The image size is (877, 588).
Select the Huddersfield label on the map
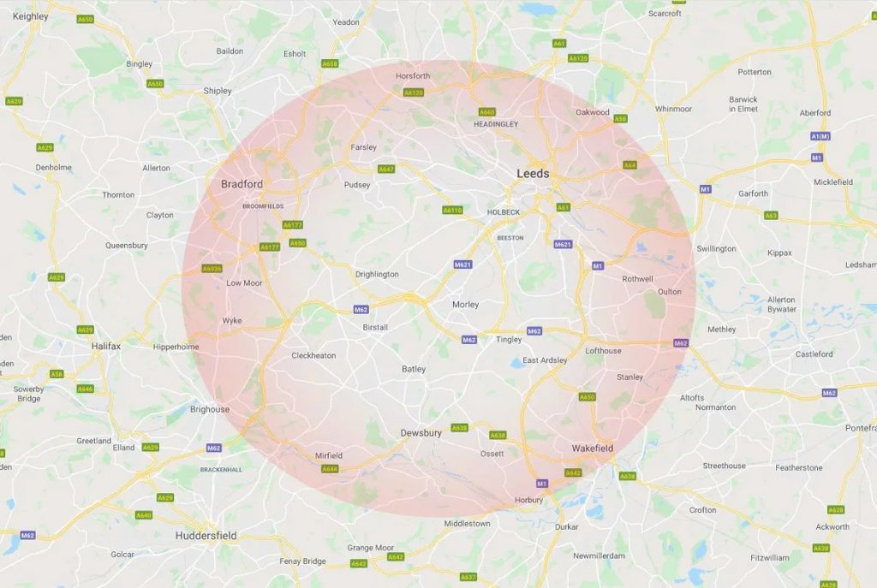[x=206, y=536]
